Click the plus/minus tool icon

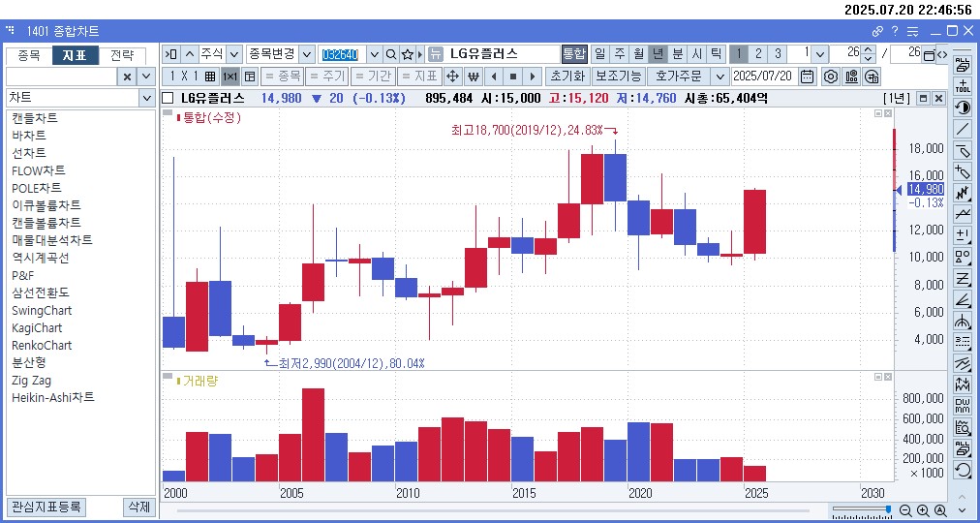tap(963, 235)
